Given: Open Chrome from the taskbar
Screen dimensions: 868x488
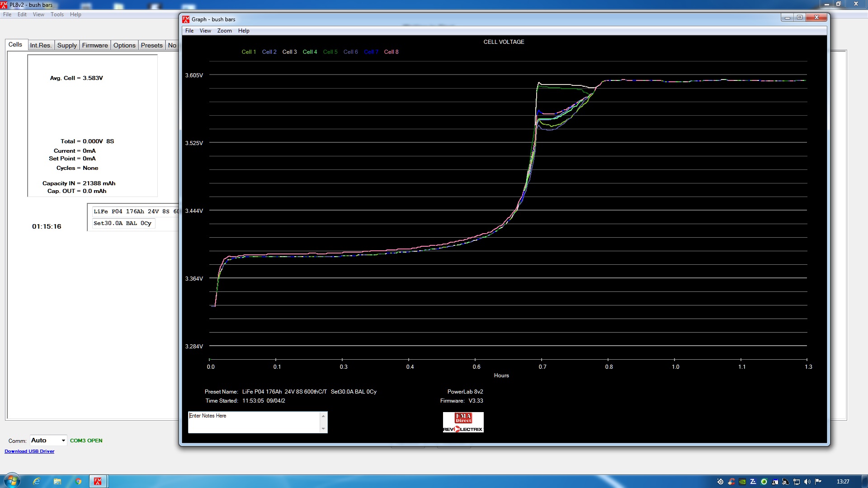Looking at the screenshot, I should point(78,481).
